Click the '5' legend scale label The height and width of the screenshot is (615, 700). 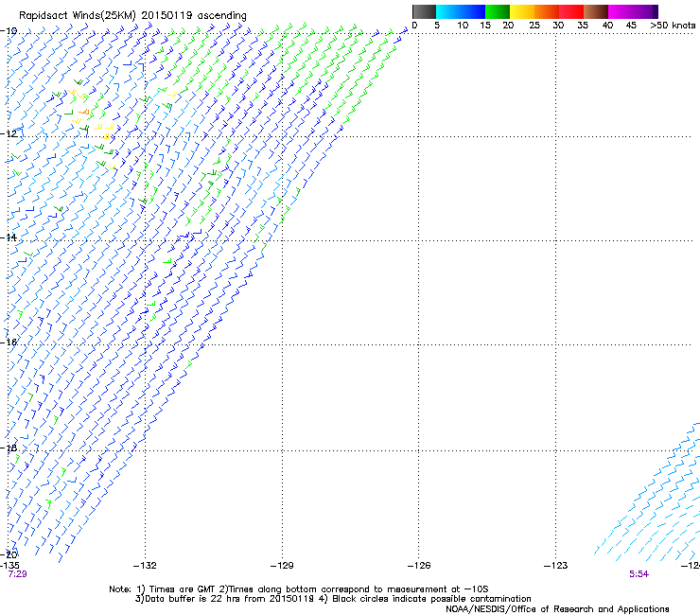click(437, 26)
